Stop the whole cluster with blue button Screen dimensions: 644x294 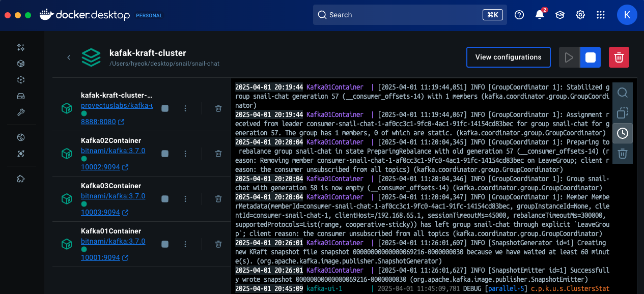point(591,57)
